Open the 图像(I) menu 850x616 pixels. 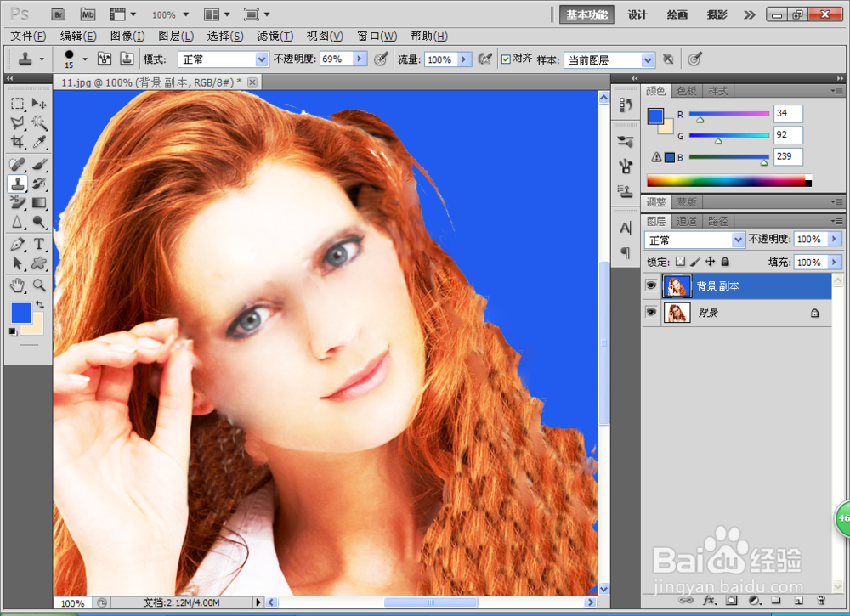click(x=127, y=37)
